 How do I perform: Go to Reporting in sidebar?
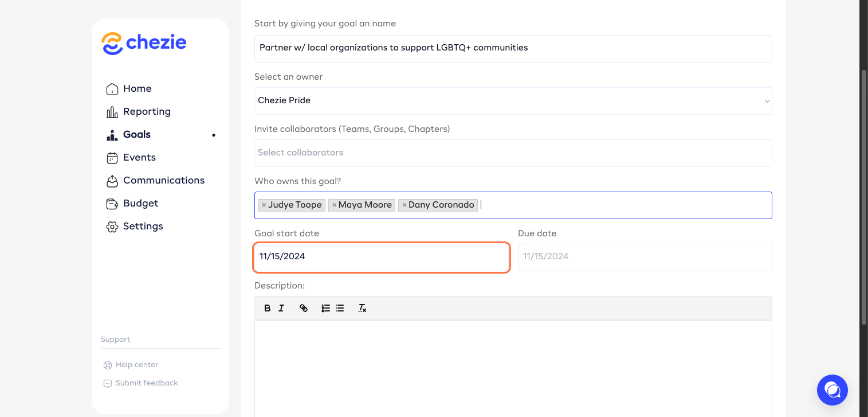tap(147, 111)
